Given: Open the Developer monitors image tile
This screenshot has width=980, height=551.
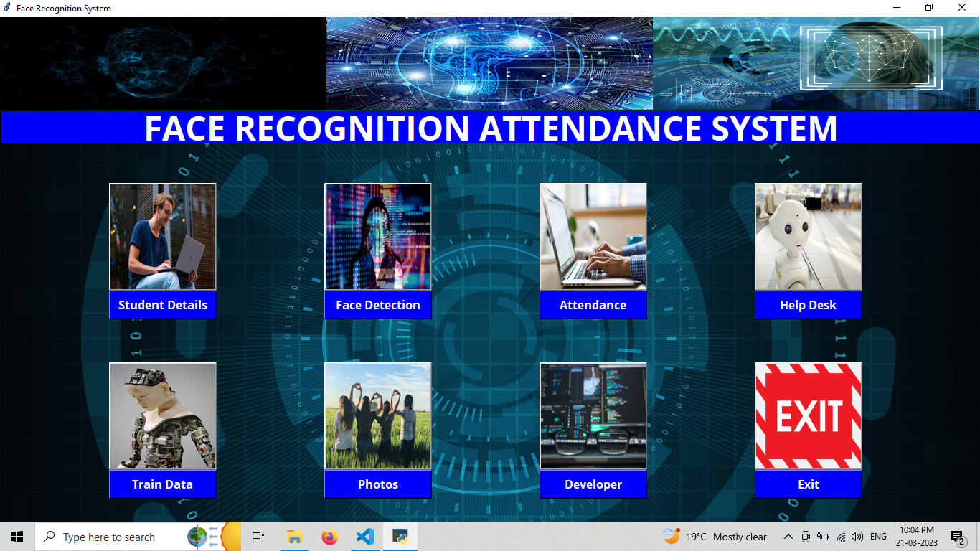Looking at the screenshot, I should (x=593, y=416).
